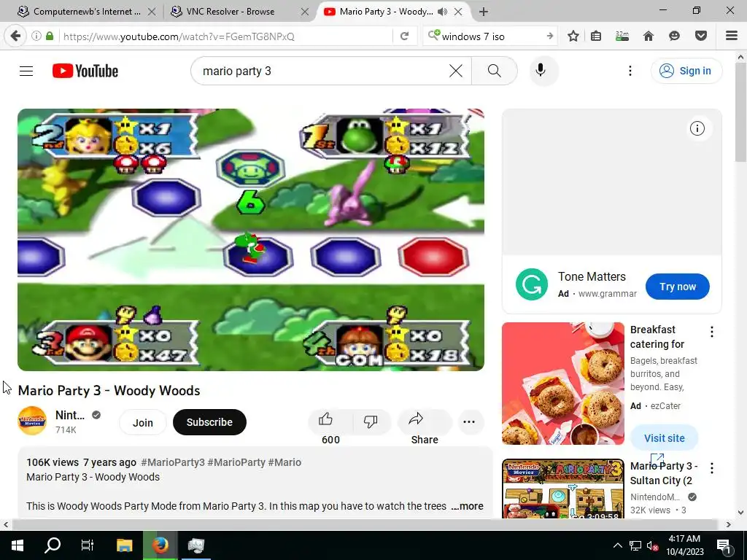This screenshot has height=560, width=747.
Task: Open Windows Start menu
Action: 18,545
